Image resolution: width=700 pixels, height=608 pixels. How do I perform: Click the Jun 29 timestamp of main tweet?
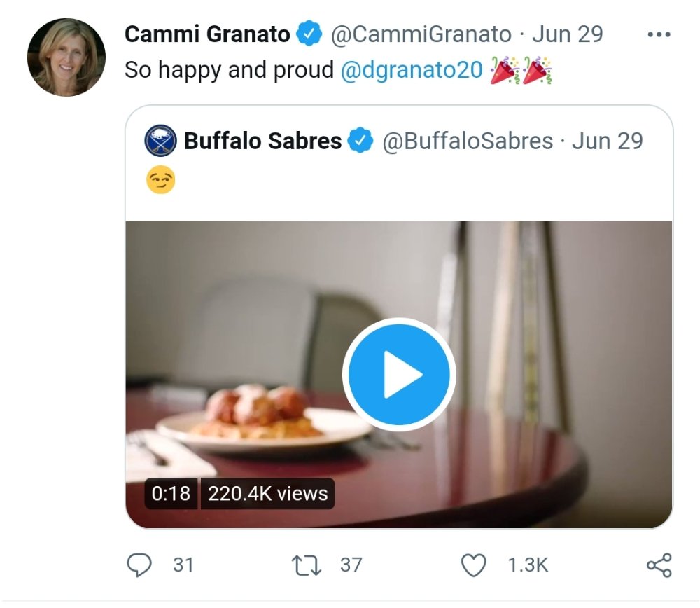568,34
